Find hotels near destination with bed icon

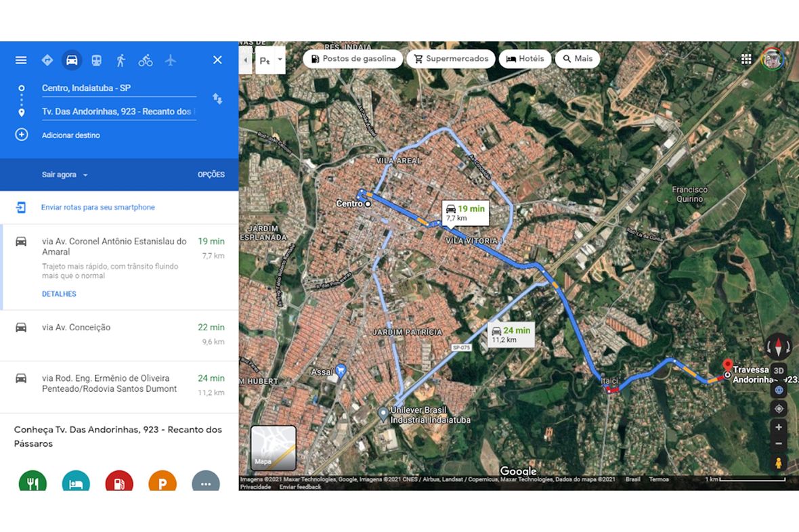point(76,481)
